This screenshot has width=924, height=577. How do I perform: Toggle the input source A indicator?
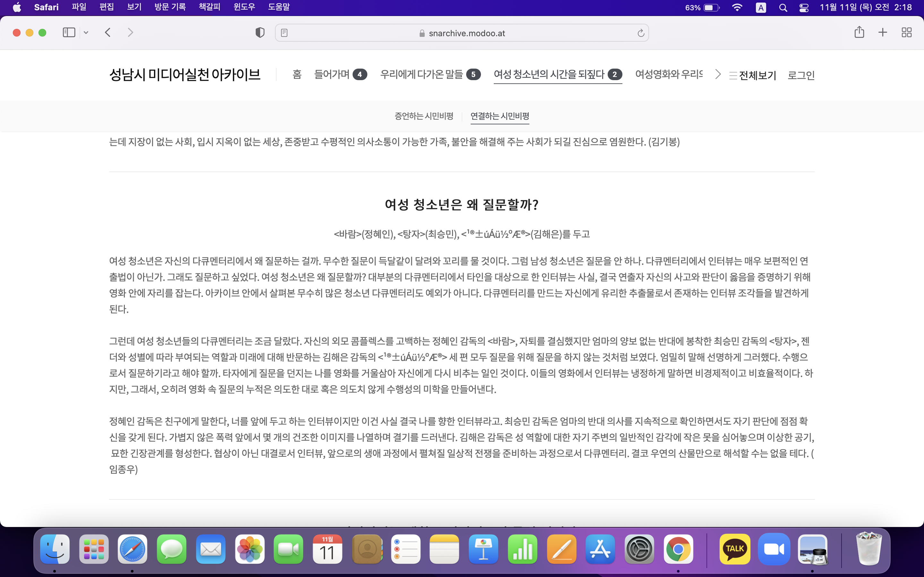[x=761, y=8]
